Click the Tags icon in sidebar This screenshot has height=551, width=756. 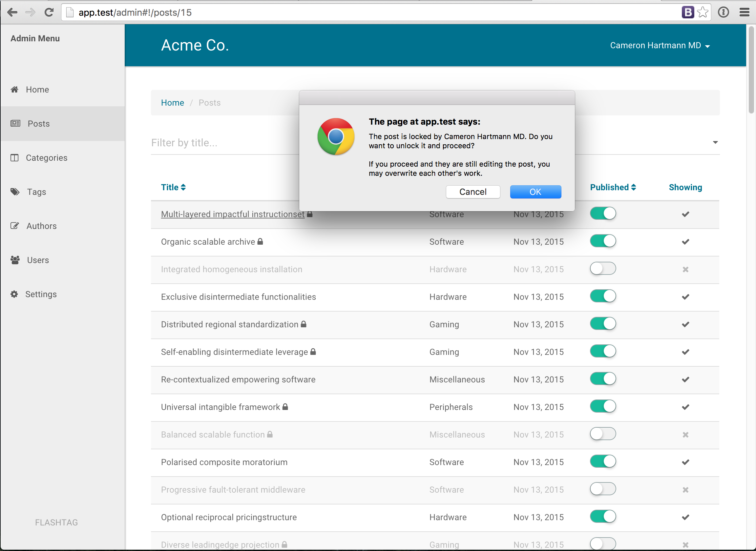tap(15, 192)
